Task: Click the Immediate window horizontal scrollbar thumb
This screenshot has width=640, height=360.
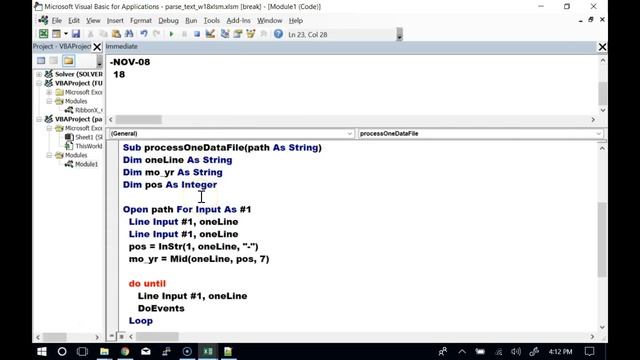Action: [138, 120]
